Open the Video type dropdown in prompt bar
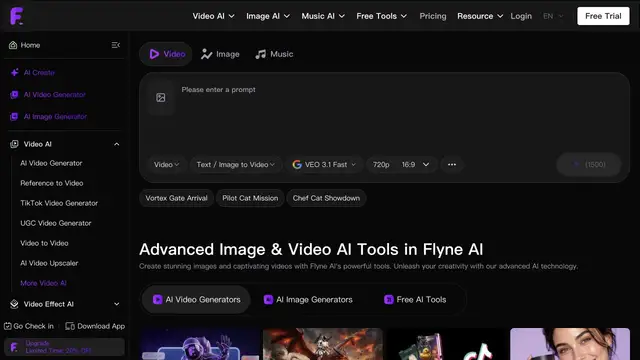The image size is (640, 360). (167, 164)
